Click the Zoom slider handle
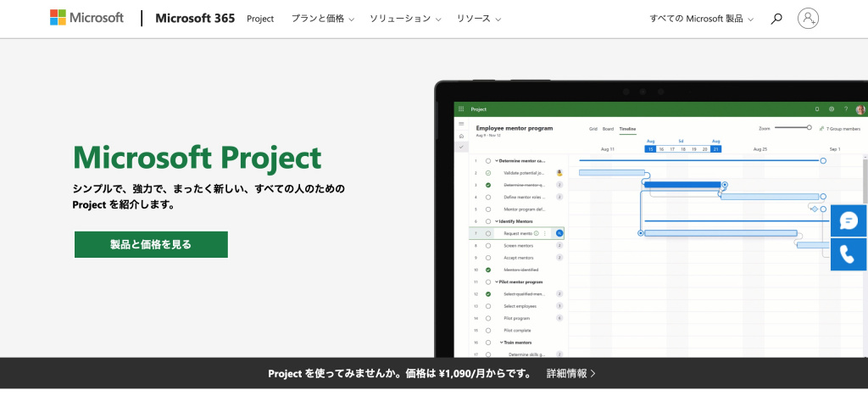This screenshot has width=868, height=407. click(809, 127)
